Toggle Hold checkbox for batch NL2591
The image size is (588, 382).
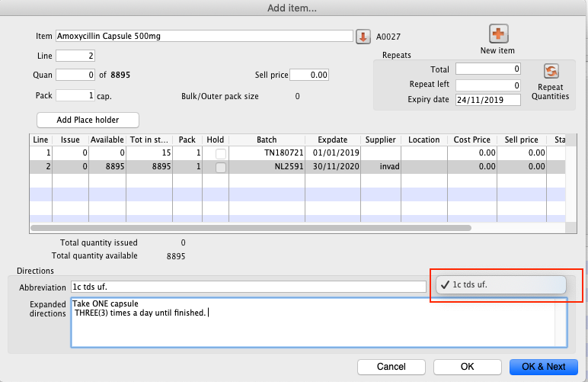coord(220,166)
